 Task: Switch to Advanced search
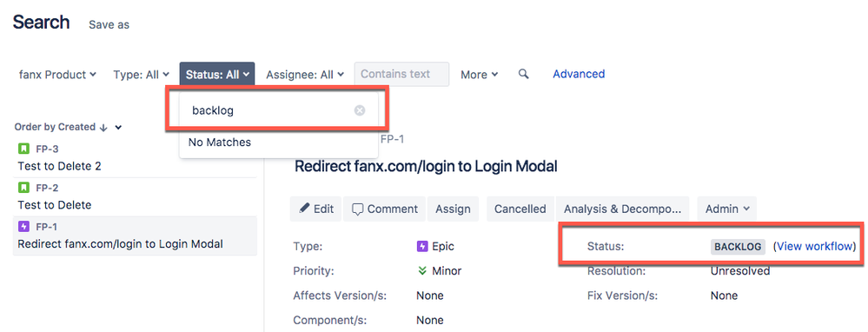click(x=579, y=74)
